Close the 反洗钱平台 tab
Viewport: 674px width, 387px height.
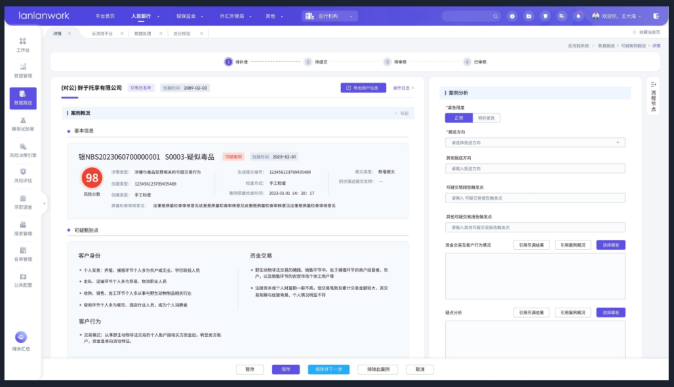(x=122, y=34)
